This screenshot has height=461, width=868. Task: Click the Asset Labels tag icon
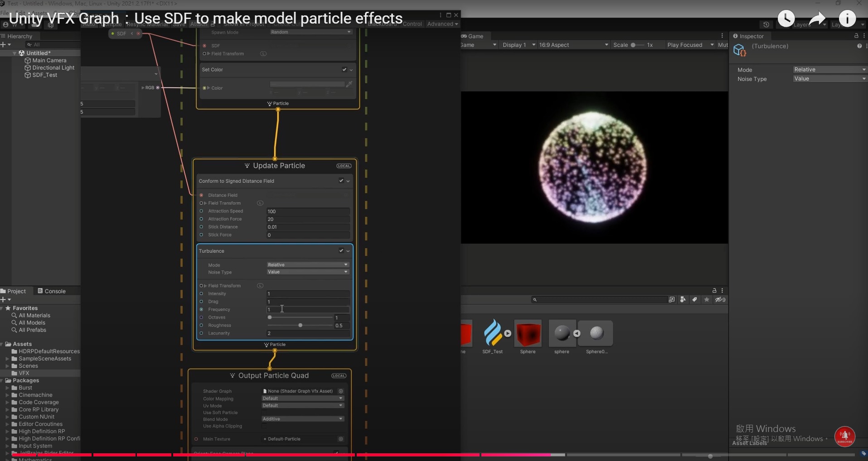863,453
